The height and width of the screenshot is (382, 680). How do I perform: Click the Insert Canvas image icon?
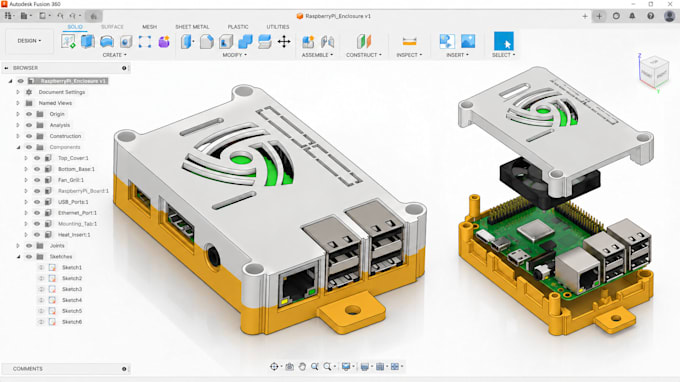point(468,41)
